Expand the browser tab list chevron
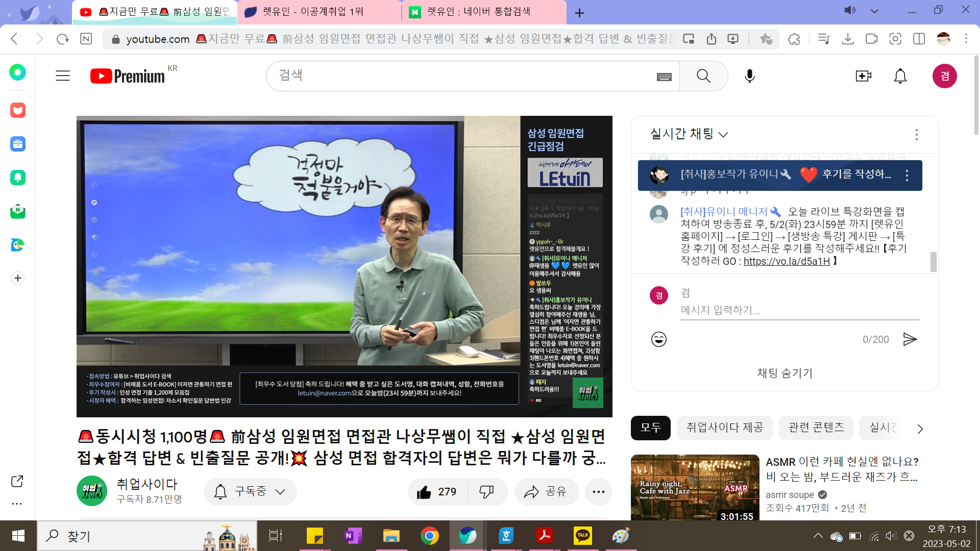980x551 pixels. [x=874, y=11]
